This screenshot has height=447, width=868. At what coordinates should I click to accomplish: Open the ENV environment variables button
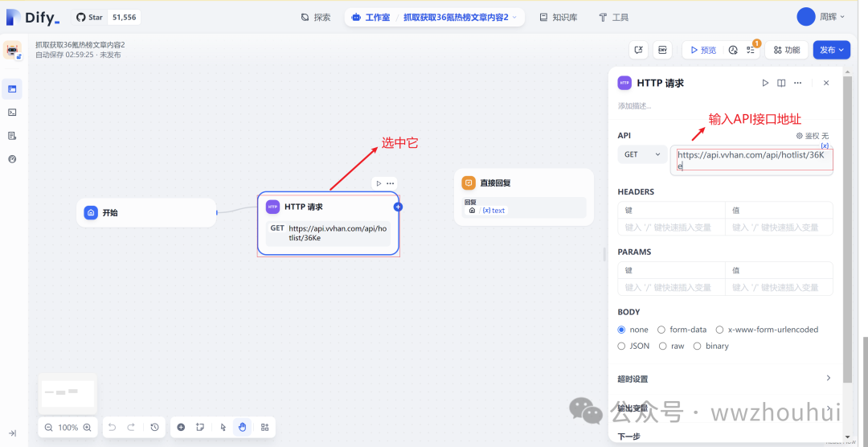click(662, 50)
